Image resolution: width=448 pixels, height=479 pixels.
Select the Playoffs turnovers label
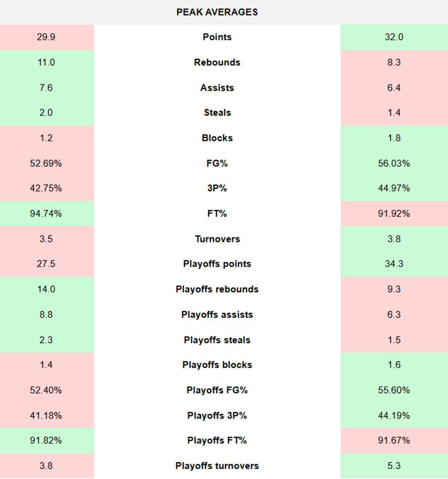pyautogui.click(x=217, y=466)
